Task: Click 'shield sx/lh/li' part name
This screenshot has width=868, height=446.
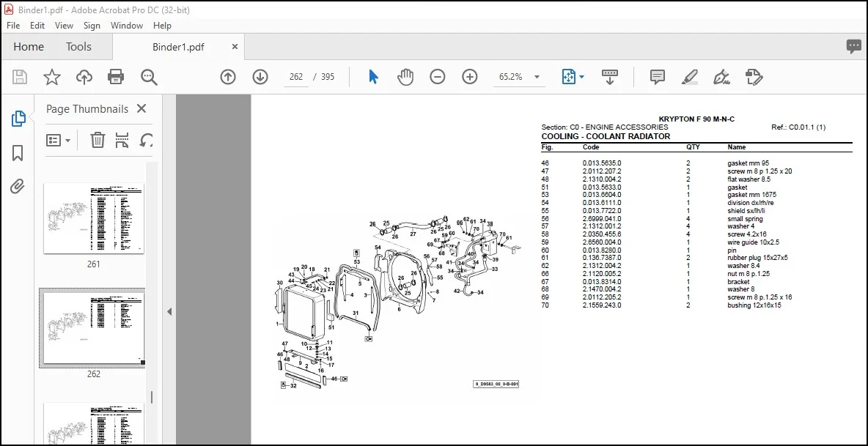Action: tap(747, 211)
